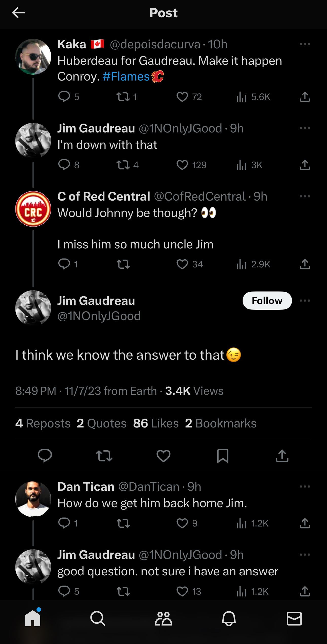The image size is (327, 644).
Task: Share the main post via share icon
Action: pyautogui.click(x=282, y=456)
